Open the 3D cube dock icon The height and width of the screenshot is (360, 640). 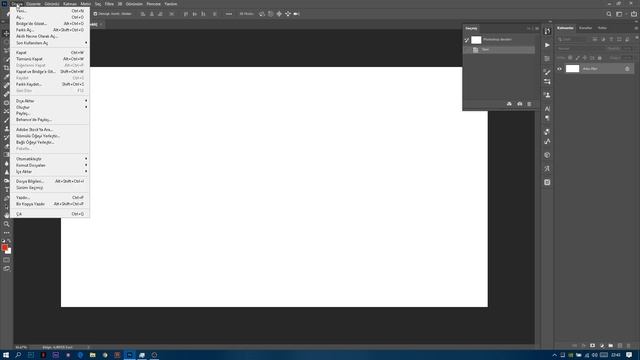point(547,155)
